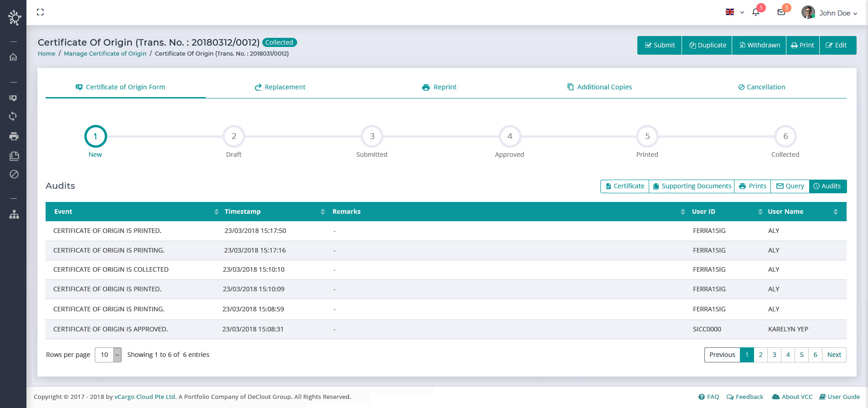Open Manage Certificate of Origin breadcrumb link
The width and height of the screenshot is (868, 408).
coord(105,53)
